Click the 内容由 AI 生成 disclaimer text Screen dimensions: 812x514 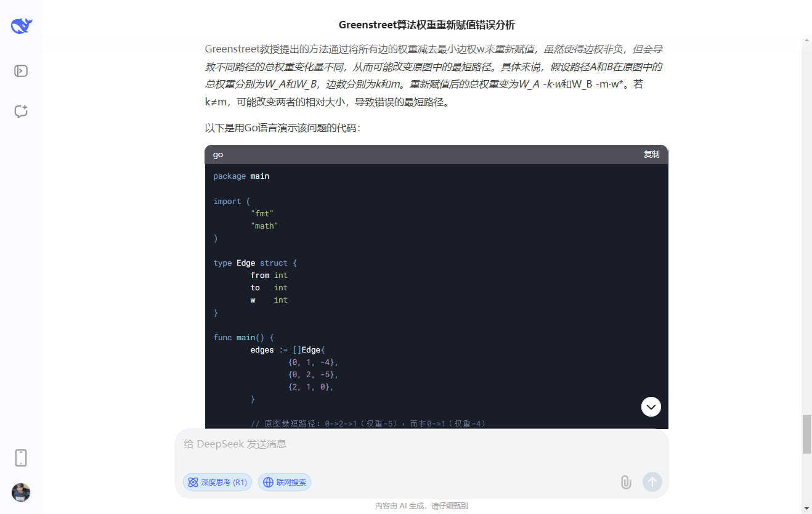point(421,505)
